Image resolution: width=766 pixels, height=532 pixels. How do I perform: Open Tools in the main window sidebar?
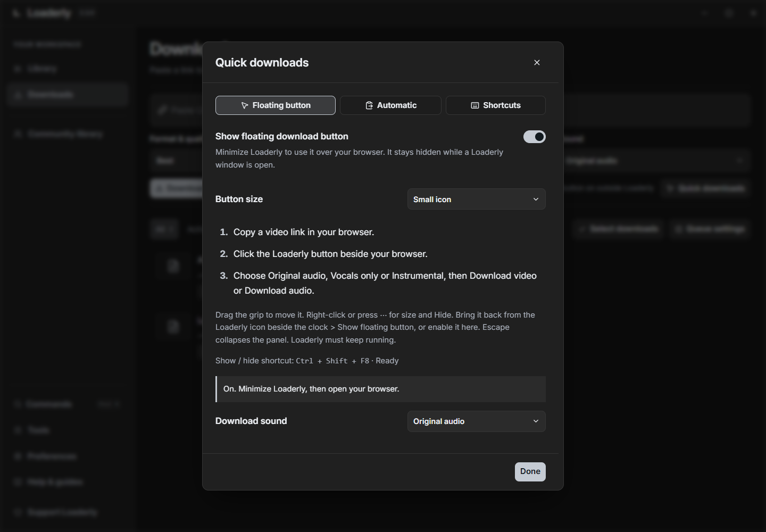[68, 430]
